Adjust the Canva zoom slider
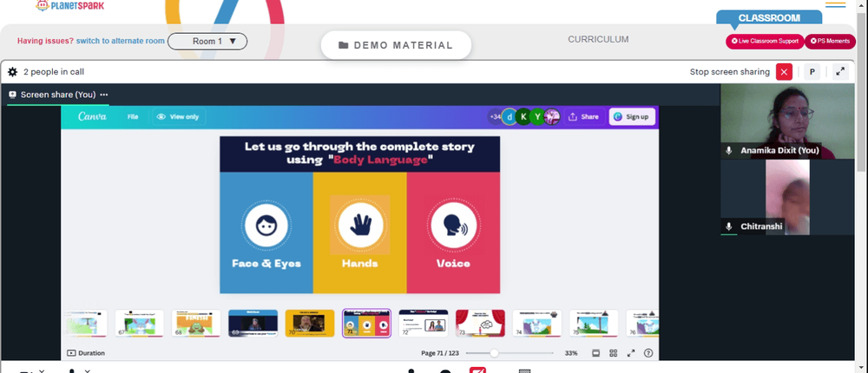This screenshot has width=868, height=373. pyautogui.click(x=495, y=353)
